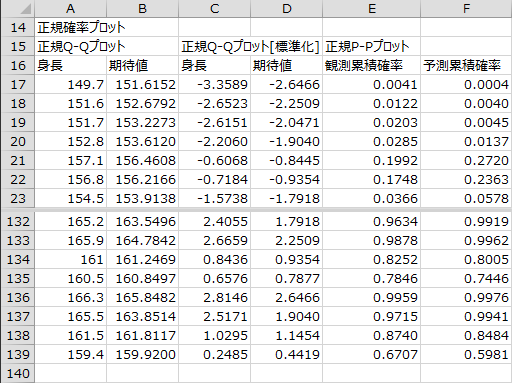Select cell containing -2.6466
This screenshot has width=512, height=383.
point(286,84)
